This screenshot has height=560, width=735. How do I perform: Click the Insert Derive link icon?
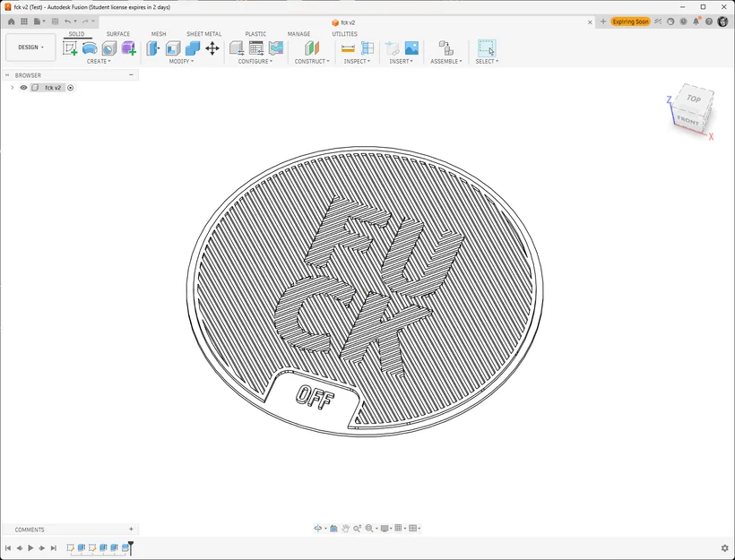(392, 47)
